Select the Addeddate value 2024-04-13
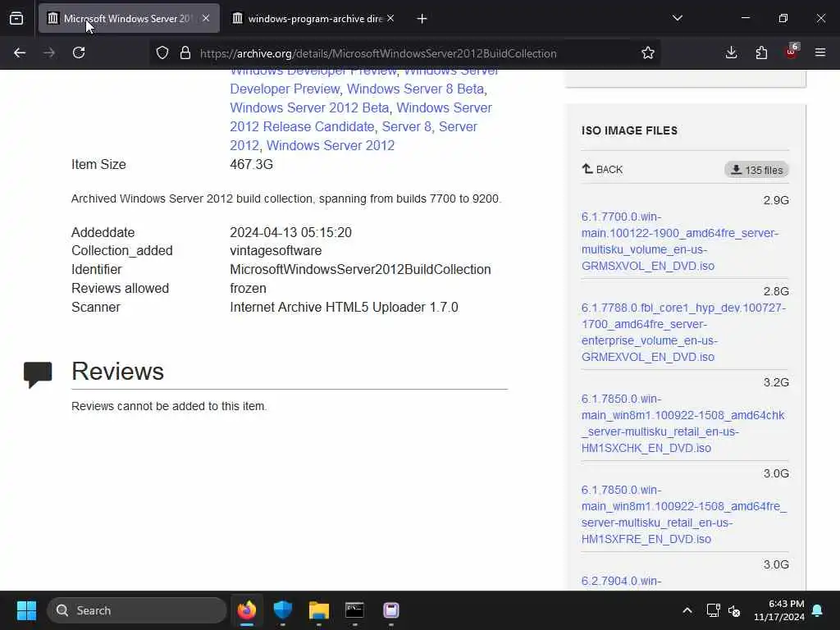This screenshot has width=840, height=630. [x=290, y=232]
